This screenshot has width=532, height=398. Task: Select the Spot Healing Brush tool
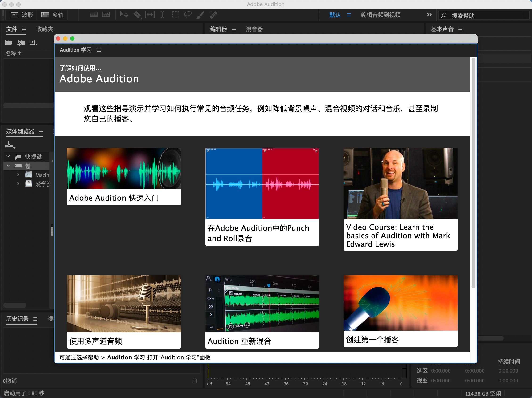[x=213, y=15]
